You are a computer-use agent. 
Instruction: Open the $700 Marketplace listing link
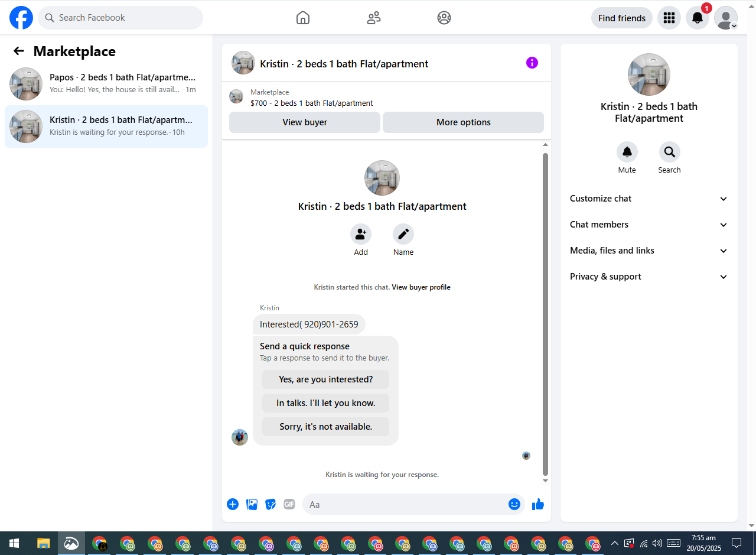(312, 103)
